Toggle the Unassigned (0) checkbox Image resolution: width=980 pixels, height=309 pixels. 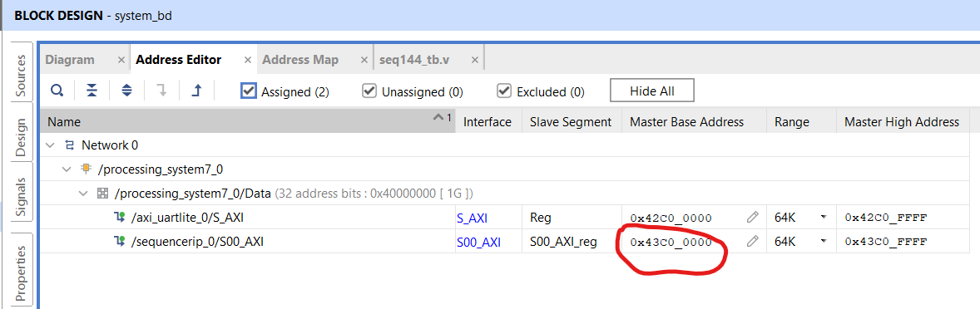[x=369, y=91]
